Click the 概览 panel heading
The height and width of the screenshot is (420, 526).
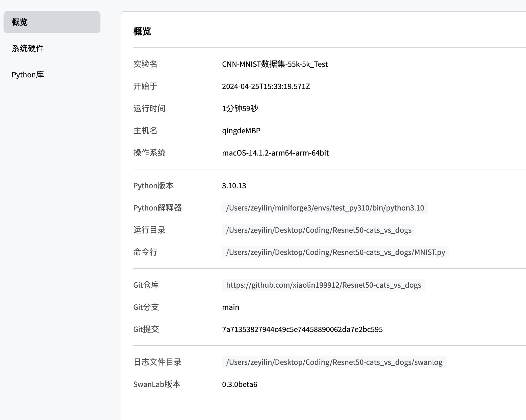point(142,32)
